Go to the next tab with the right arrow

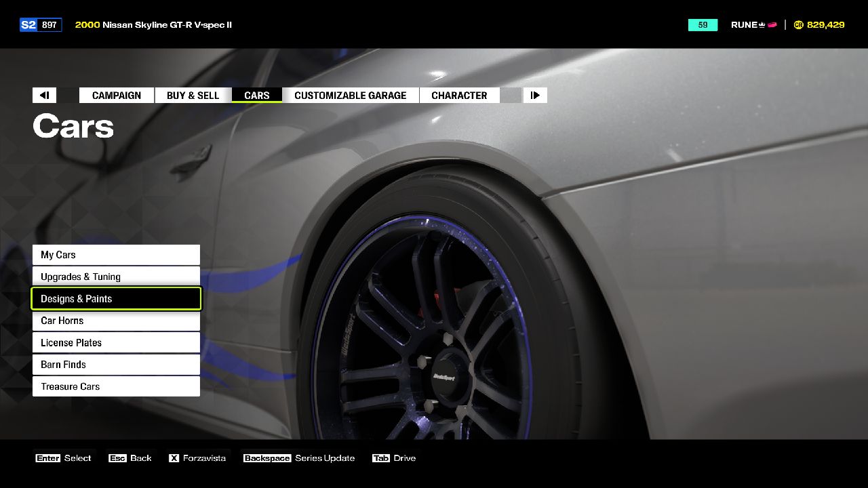coord(535,96)
